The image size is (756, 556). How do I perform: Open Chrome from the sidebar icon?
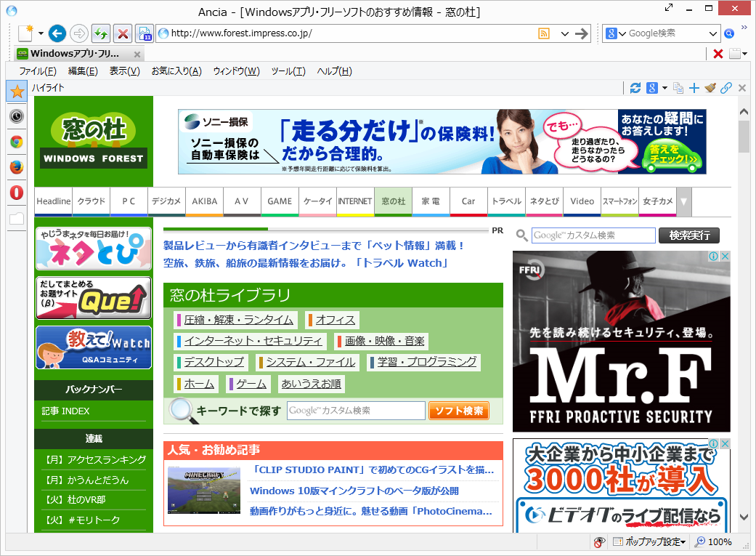[x=16, y=142]
